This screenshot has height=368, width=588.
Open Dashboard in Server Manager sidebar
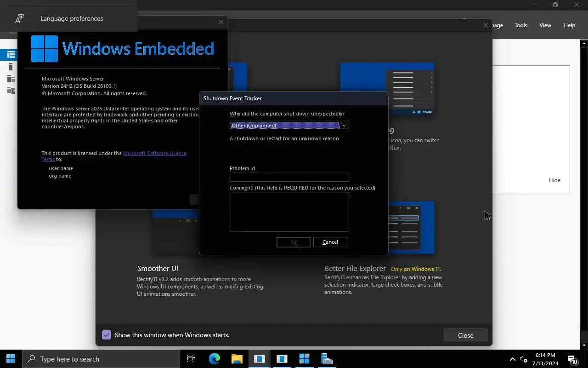pos(11,55)
